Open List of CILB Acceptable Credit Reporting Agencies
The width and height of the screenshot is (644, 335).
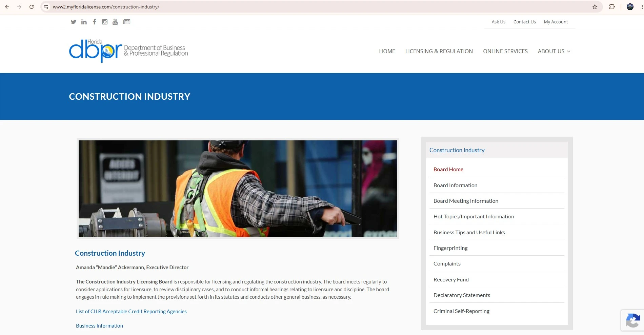(131, 311)
